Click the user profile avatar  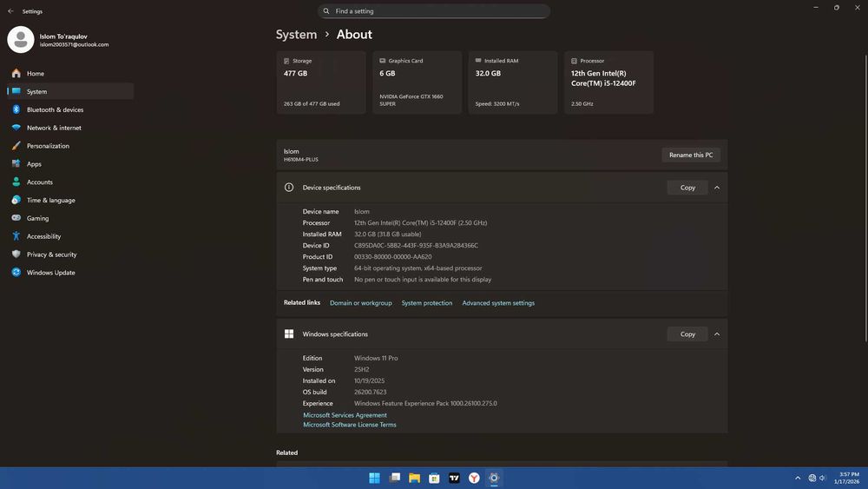21,40
